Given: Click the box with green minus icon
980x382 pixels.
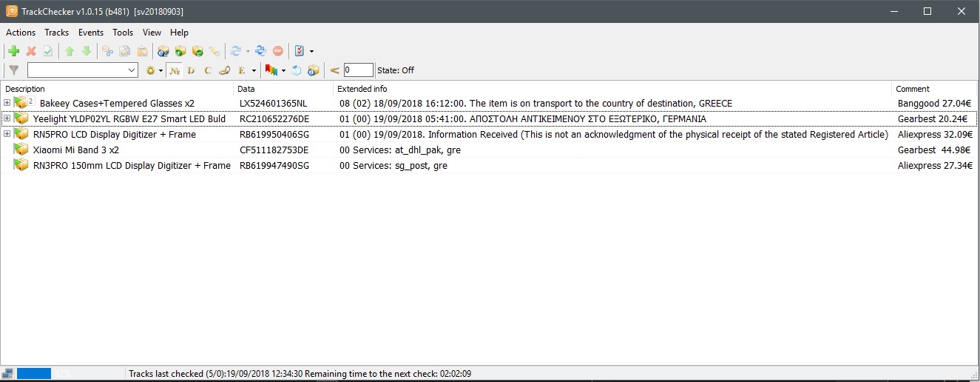Looking at the screenshot, I should point(197,51).
